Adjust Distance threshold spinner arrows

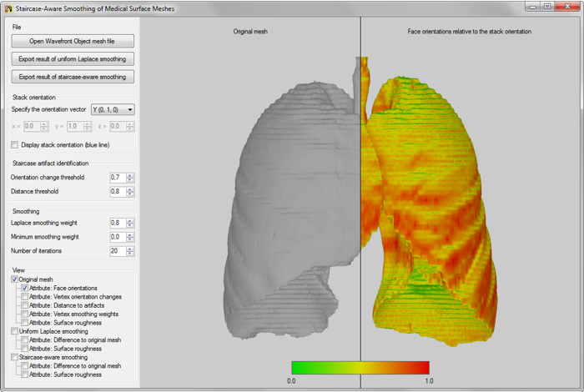130,192
